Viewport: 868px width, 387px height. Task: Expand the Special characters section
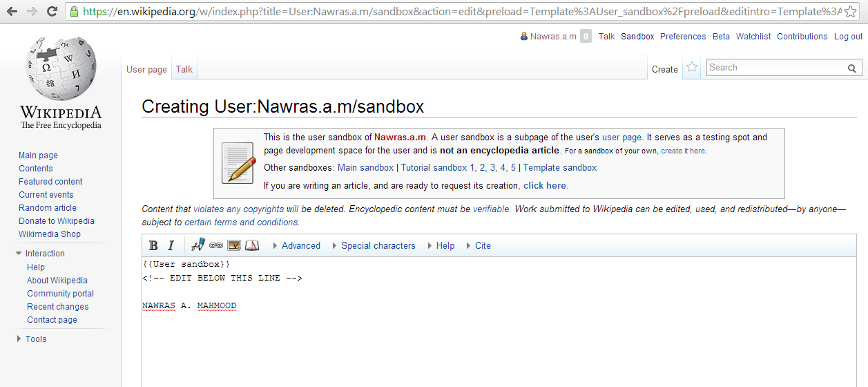pyautogui.click(x=374, y=245)
